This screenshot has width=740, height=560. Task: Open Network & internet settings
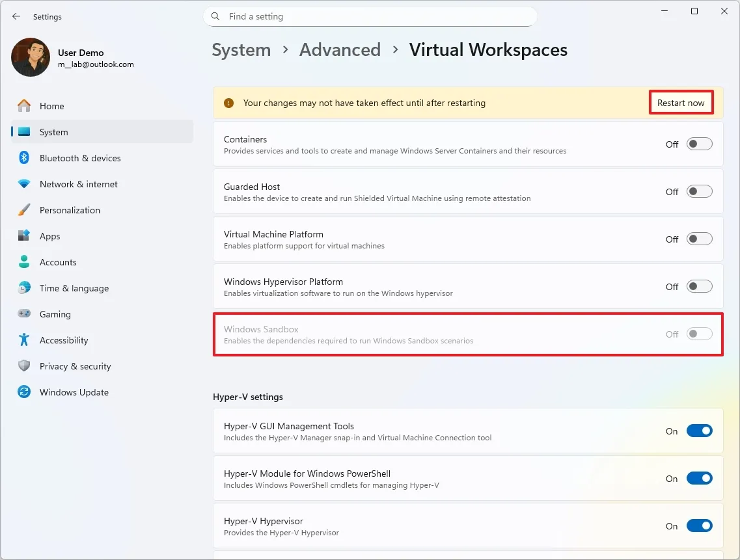pyautogui.click(x=79, y=184)
